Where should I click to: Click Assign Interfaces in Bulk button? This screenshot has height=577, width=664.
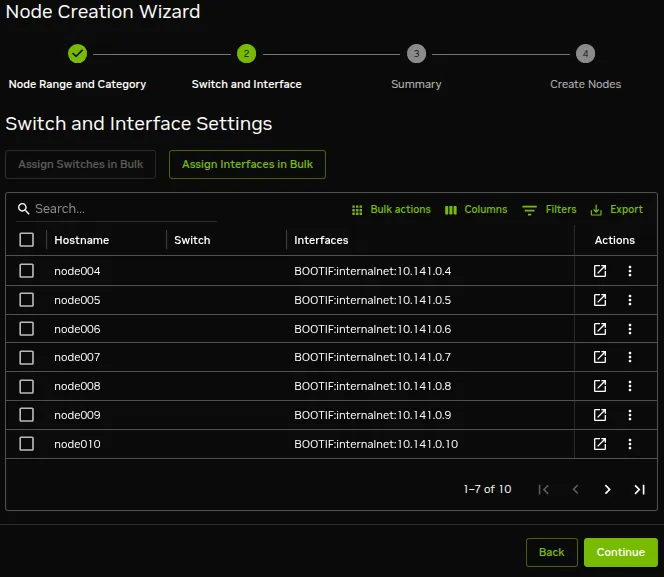[247, 164]
